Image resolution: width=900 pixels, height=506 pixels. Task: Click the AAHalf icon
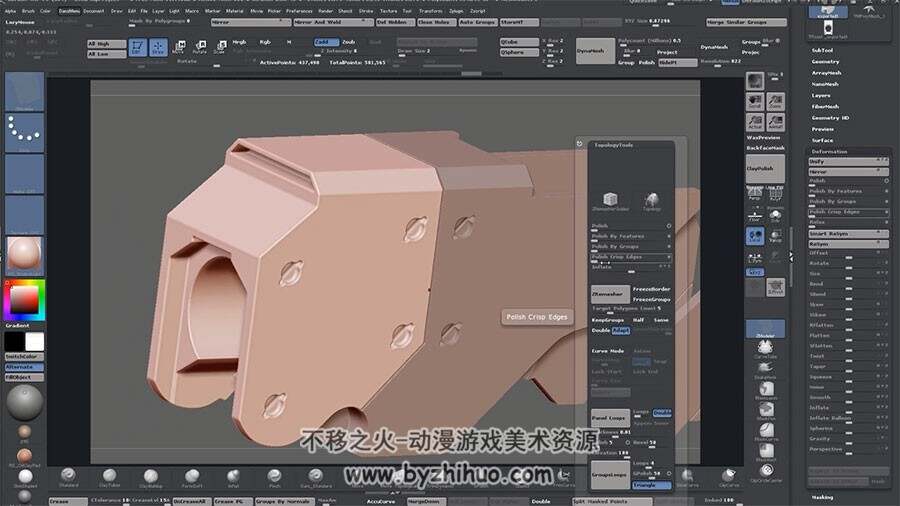(775, 122)
